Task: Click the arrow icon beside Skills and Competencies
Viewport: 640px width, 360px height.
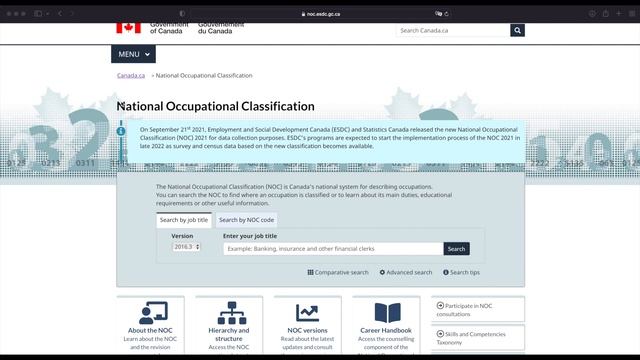Action: point(440,333)
